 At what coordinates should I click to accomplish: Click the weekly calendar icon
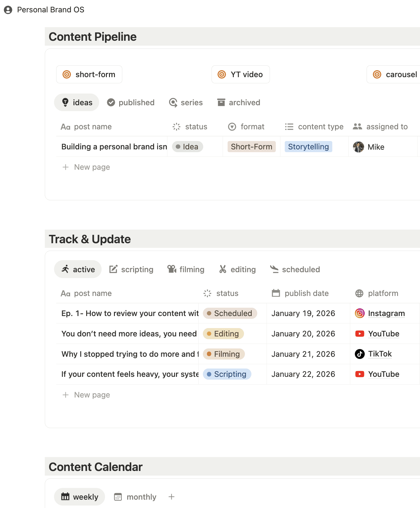click(x=65, y=497)
